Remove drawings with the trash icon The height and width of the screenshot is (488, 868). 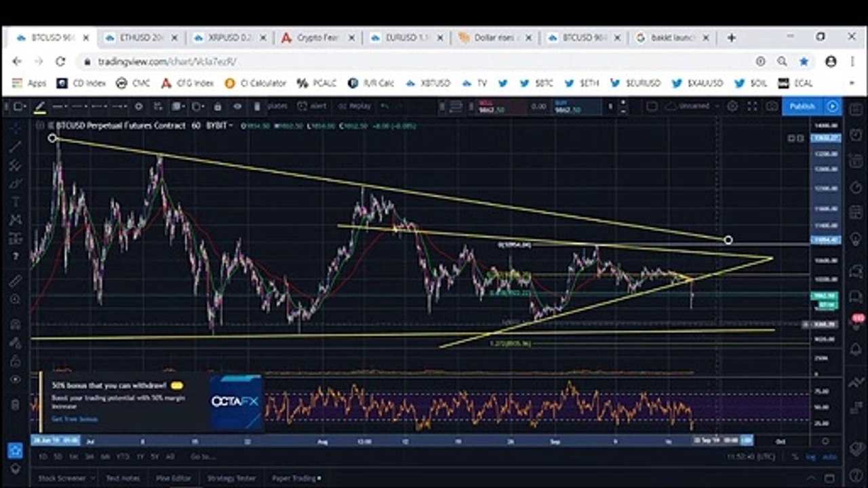(x=256, y=106)
